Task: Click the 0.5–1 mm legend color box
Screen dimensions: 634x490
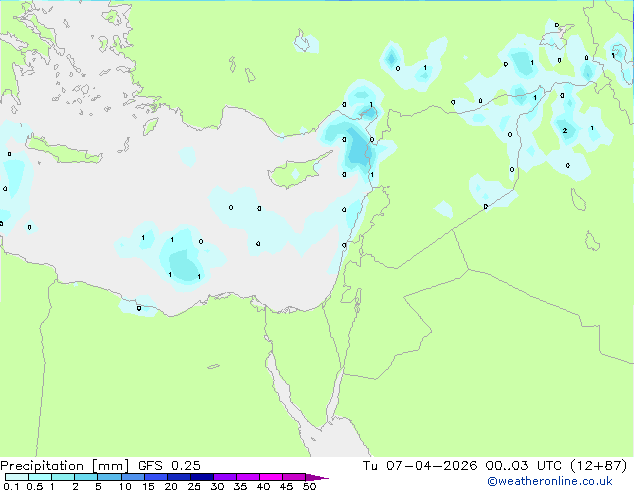Action: [x=40, y=477]
